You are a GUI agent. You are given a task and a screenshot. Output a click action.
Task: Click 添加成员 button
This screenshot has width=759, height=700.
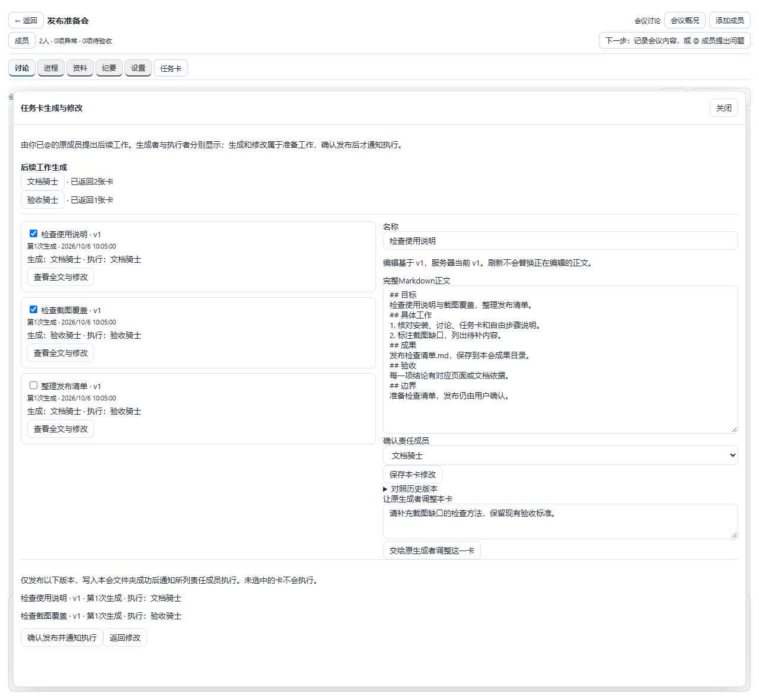pyautogui.click(x=729, y=20)
